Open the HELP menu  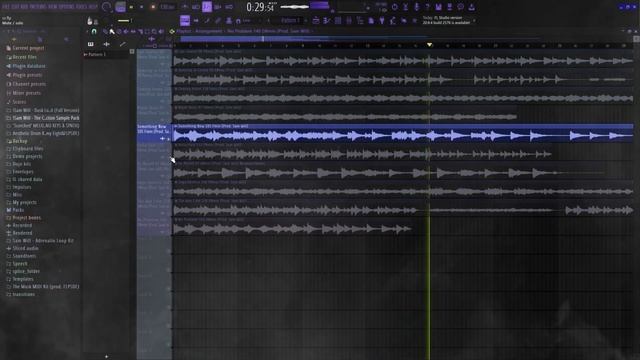pyautogui.click(x=93, y=7)
